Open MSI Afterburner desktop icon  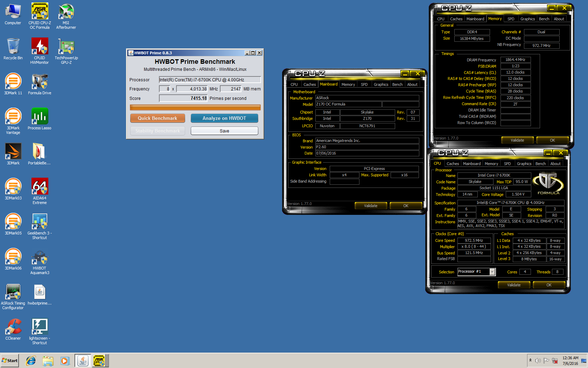click(66, 16)
